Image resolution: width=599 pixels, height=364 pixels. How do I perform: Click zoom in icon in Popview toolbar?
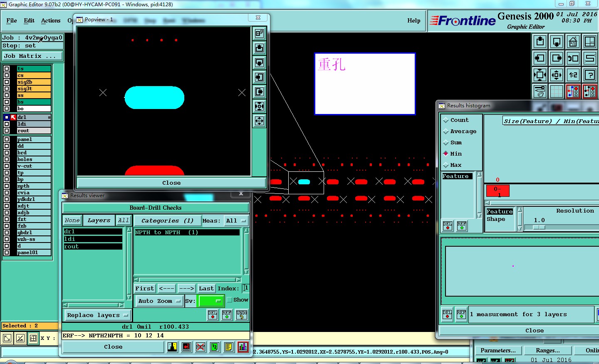pos(259,106)
